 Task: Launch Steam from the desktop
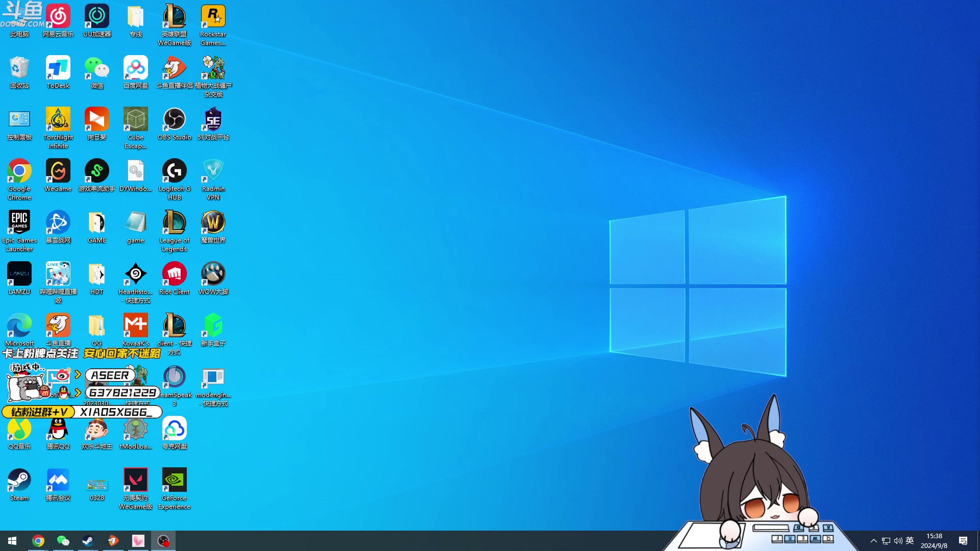[x=19, y=484]
